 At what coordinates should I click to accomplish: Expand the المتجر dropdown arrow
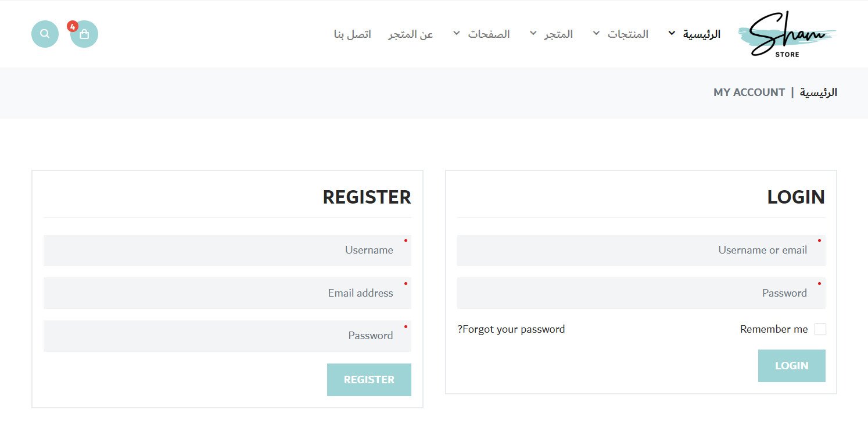(533, 33)
